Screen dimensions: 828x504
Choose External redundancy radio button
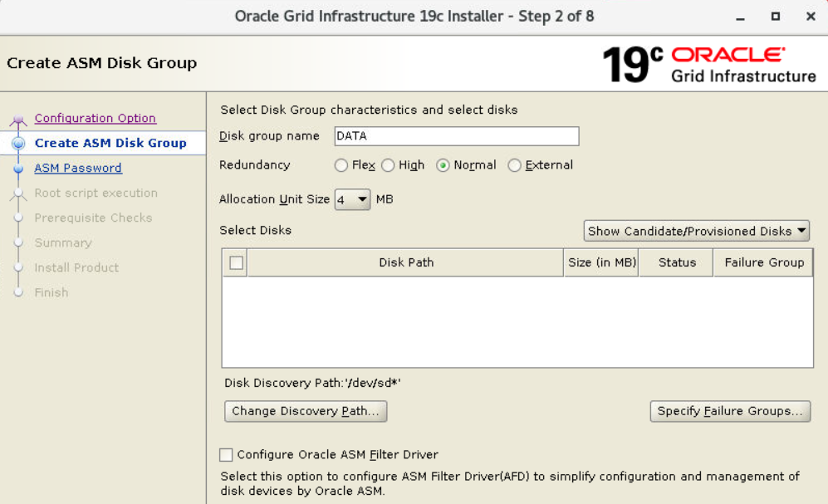(515, 165)
